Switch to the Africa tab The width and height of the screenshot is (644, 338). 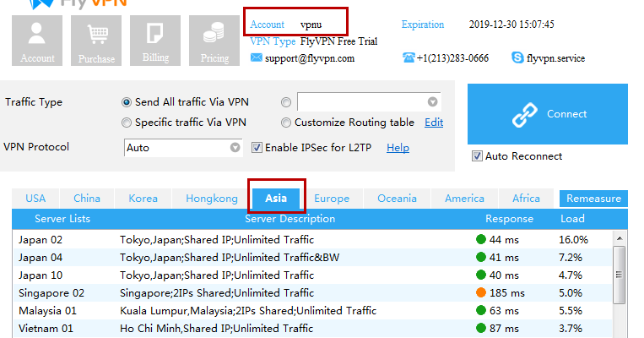tap(526, 199)
